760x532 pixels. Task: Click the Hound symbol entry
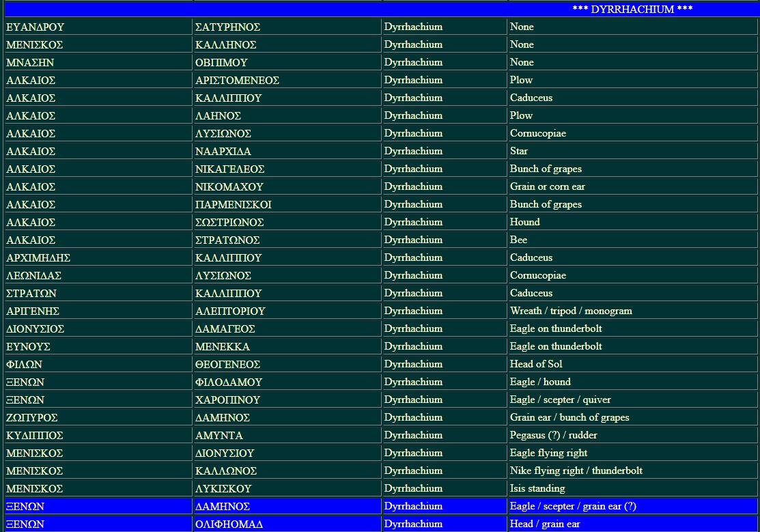[x=524, y=222]
